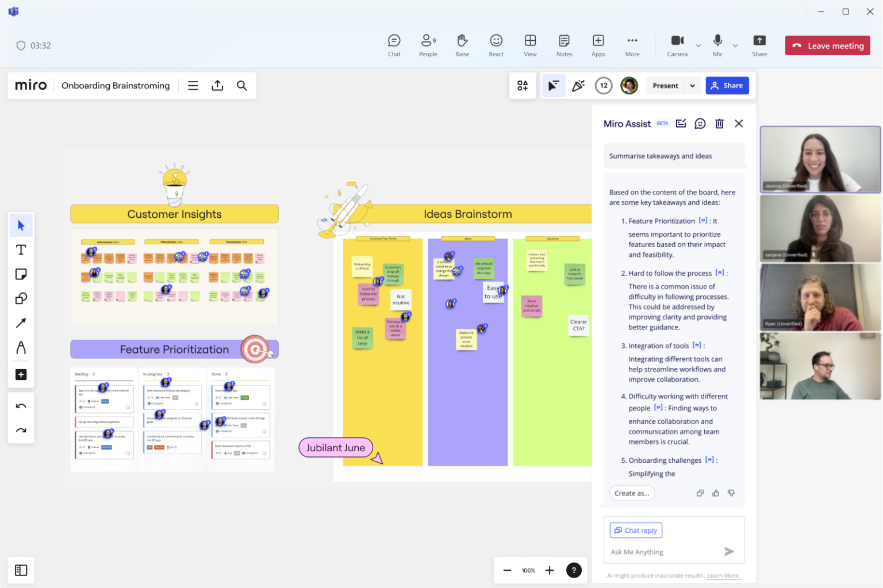Expand the Present mode dropdown
The height and width of the screenshot is (588, 883).
(692, 85)
